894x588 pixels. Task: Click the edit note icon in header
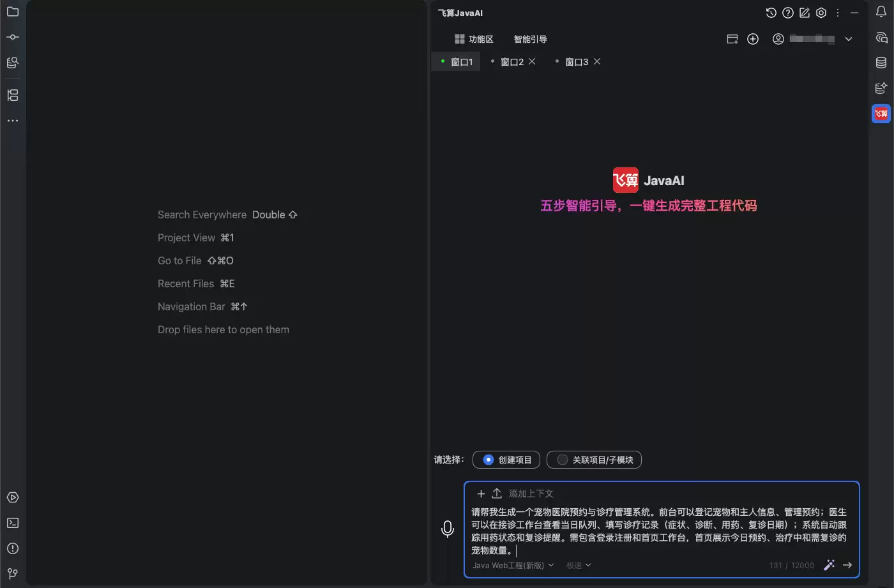pos(805,13)
